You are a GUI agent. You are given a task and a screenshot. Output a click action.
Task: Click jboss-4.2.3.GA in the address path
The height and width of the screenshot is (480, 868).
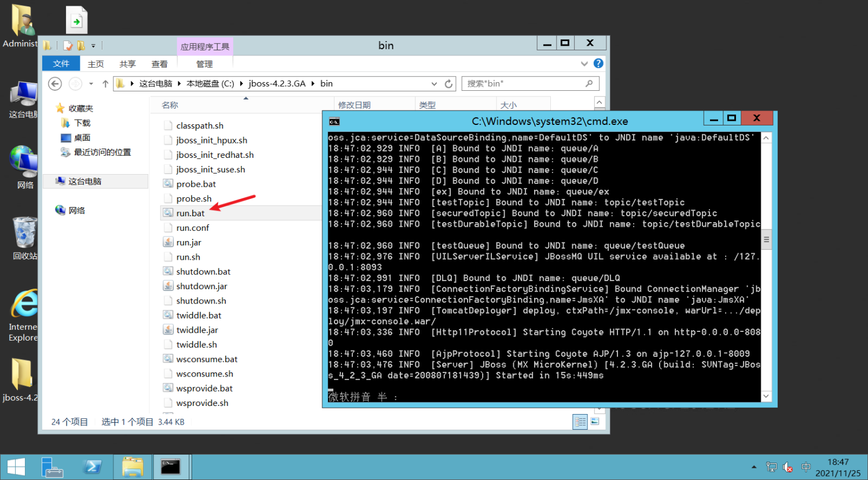(277, 84)
